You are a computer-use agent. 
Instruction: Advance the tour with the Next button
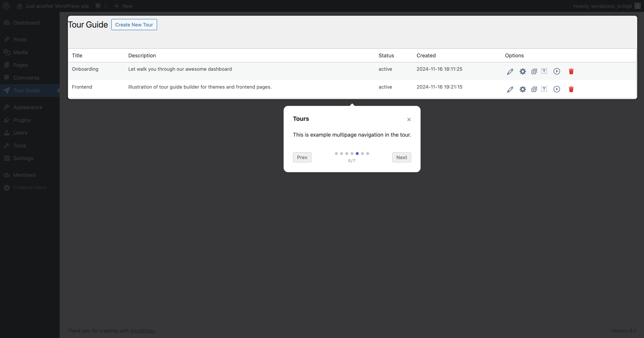point(401,157)
